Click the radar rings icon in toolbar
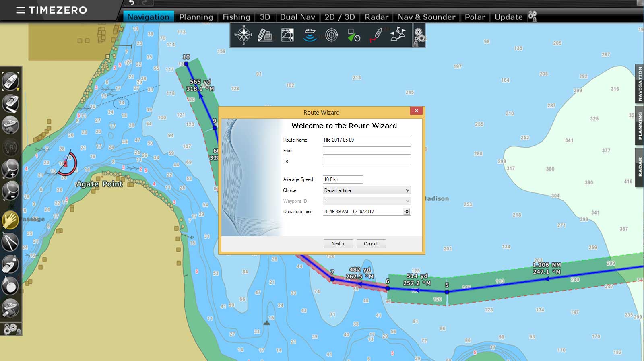 [x=332, y=35]
